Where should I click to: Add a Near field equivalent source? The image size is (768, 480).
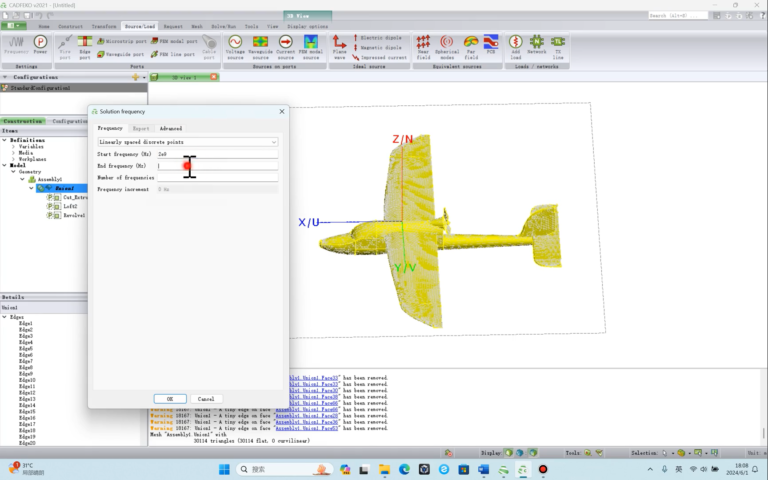pos(423,47)
